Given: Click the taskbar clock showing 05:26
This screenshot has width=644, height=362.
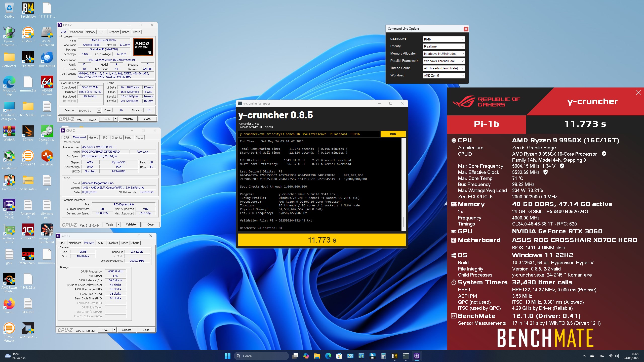Looking at the screenshot, I should coord(631,356).
